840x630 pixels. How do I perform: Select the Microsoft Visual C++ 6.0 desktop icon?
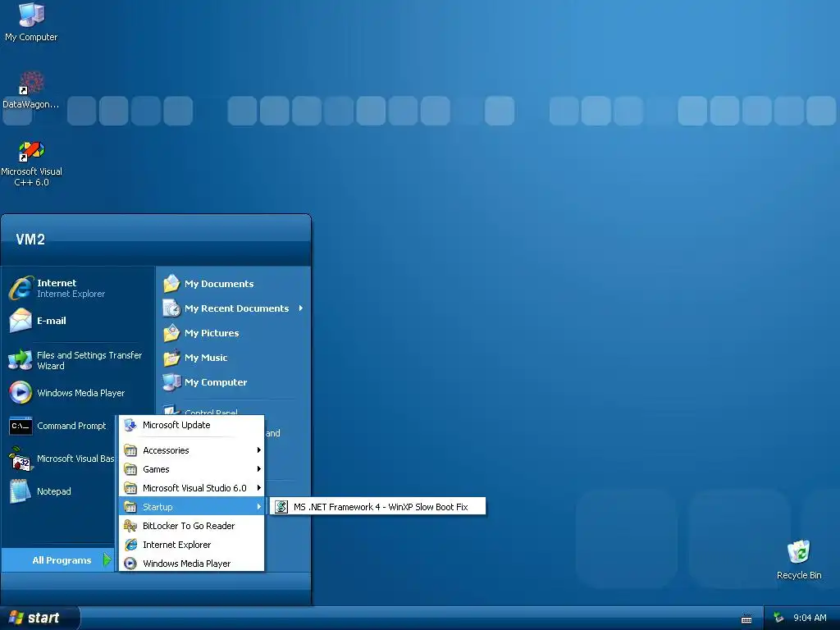pos(31,151)
